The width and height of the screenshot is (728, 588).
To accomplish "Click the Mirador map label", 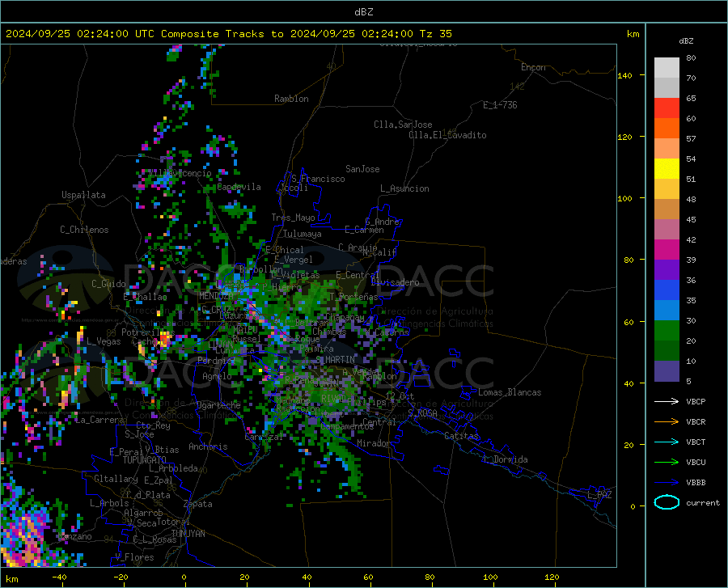I will 373,443.
